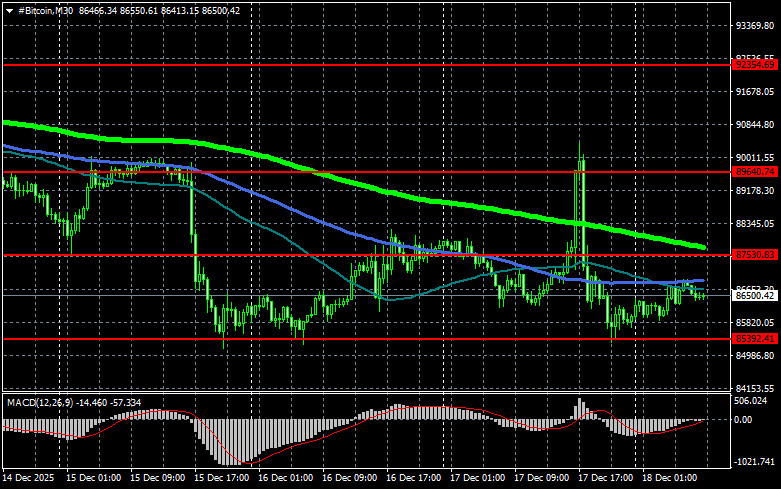Click the MACD(12,26,9) indicator label

click(x=40, y=402)
